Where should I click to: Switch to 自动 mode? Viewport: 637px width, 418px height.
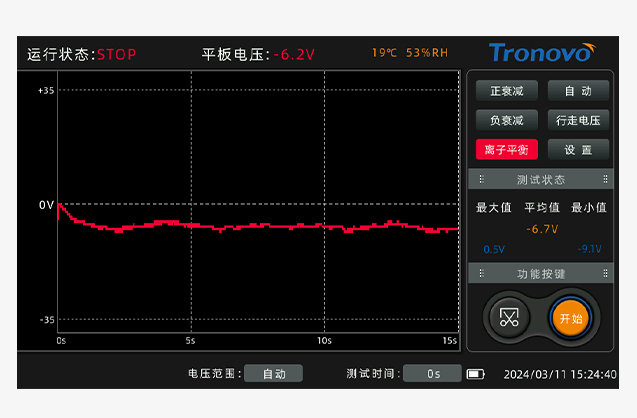pos(578,91)
